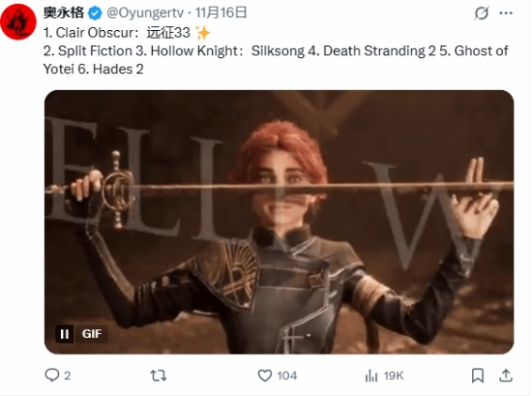
Task: Click the tweet text listing Clair Obscur
Action: (276, 51)
